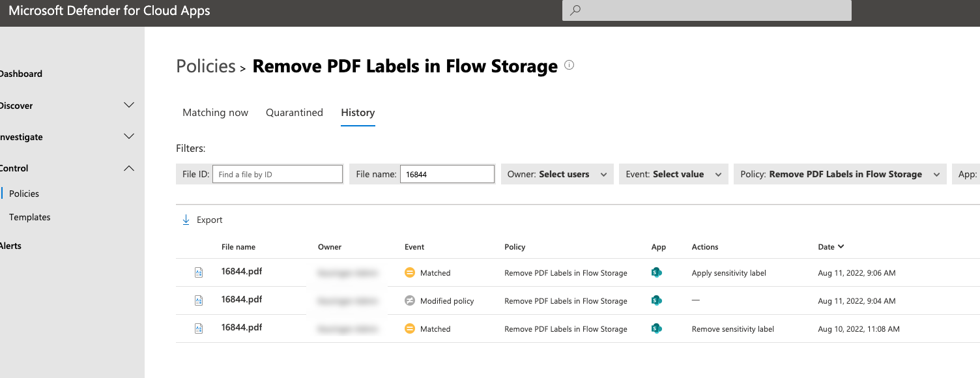Click file icon in Apply sensitivity label row
980x378 pixels.
(x=199, y=273)
